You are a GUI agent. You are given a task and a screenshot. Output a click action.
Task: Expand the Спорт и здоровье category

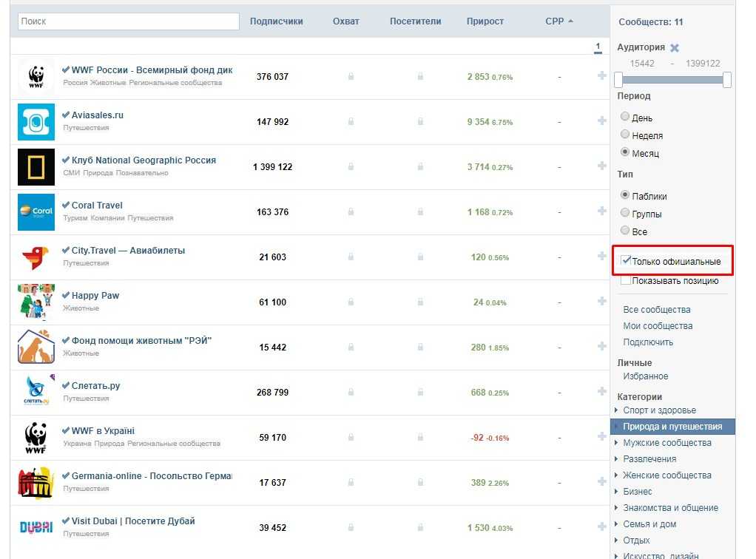(x=658, y=410)
